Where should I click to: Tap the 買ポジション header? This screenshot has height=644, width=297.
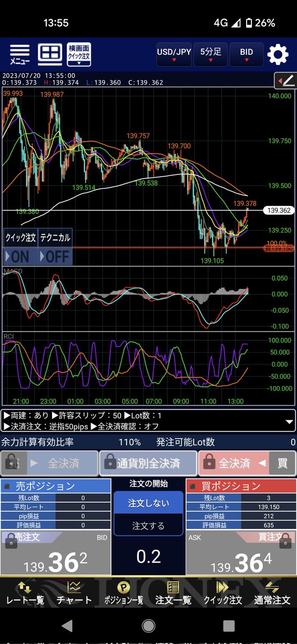(x=241, y=486)
